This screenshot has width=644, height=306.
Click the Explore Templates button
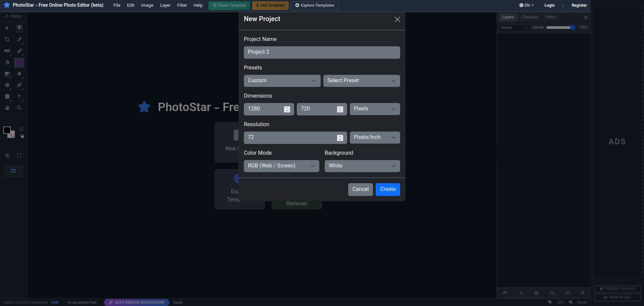(x=315, y=5)
